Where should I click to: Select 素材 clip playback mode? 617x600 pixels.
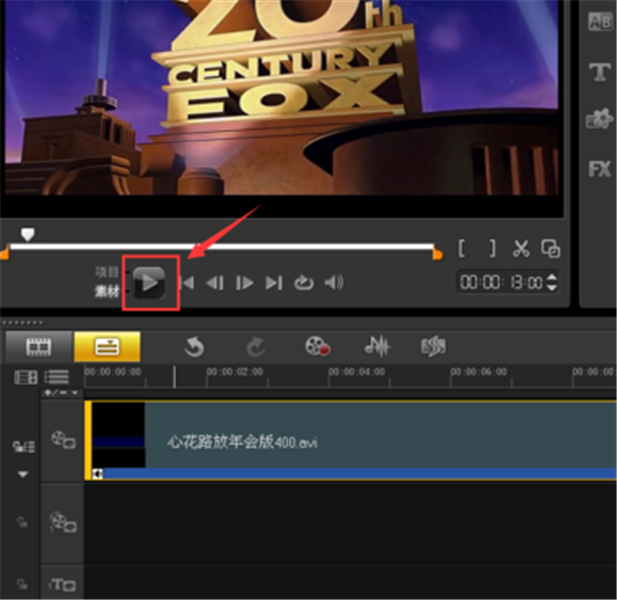107,292
